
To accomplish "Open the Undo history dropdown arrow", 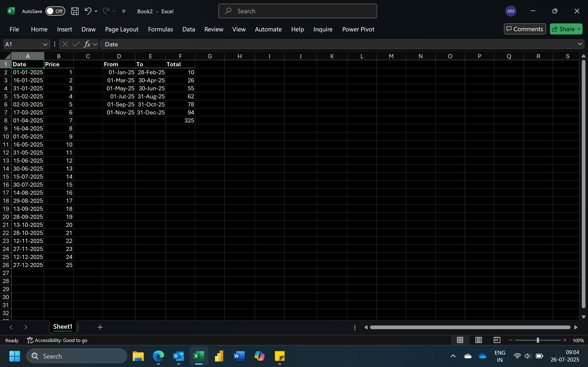I will tap(96, 11).
